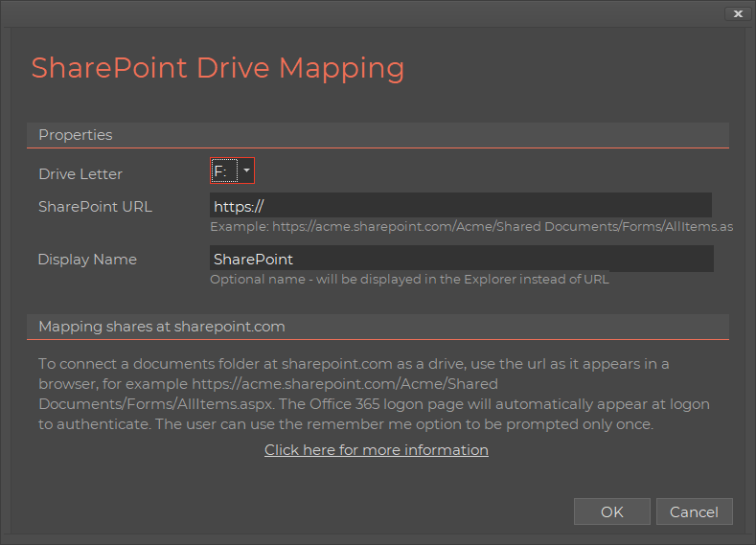Edit the Display Name text box
Viewport: 756px width, 545px height.
462,259
